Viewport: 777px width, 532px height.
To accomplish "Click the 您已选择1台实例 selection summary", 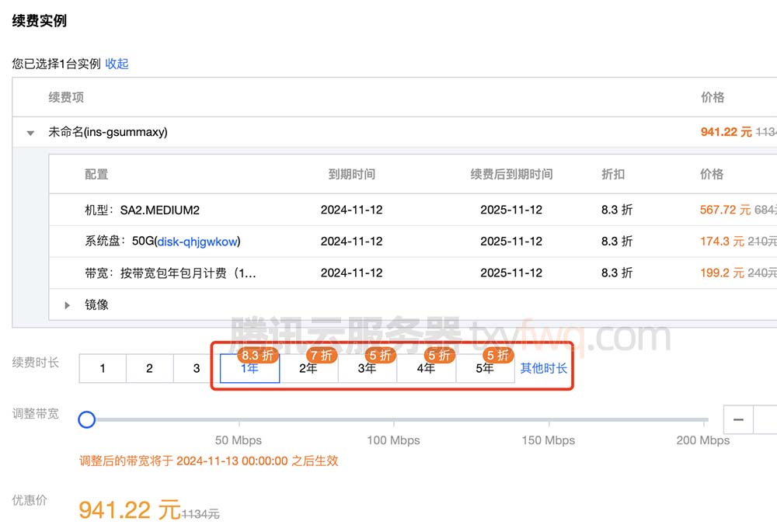I will tap(57, 64).
